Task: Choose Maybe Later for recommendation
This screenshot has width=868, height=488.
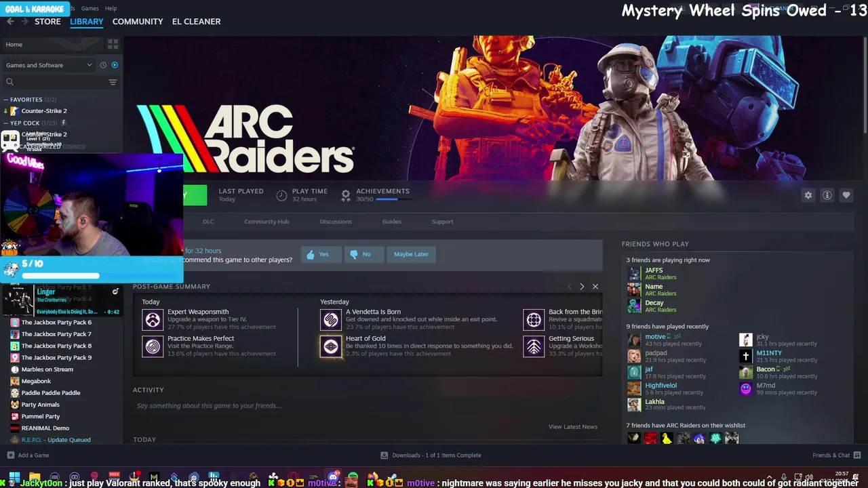Action: (x=411, y=254)
